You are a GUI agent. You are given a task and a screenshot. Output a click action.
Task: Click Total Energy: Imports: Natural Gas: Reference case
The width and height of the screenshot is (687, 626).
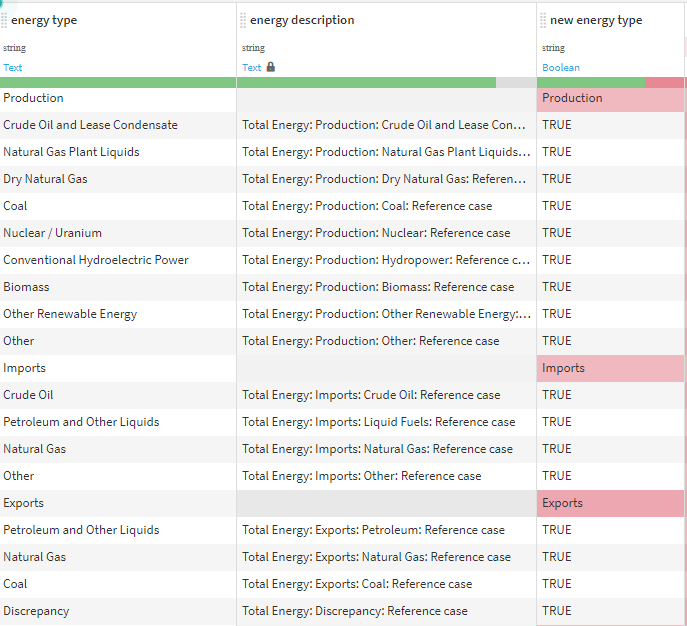coord(377,449)
